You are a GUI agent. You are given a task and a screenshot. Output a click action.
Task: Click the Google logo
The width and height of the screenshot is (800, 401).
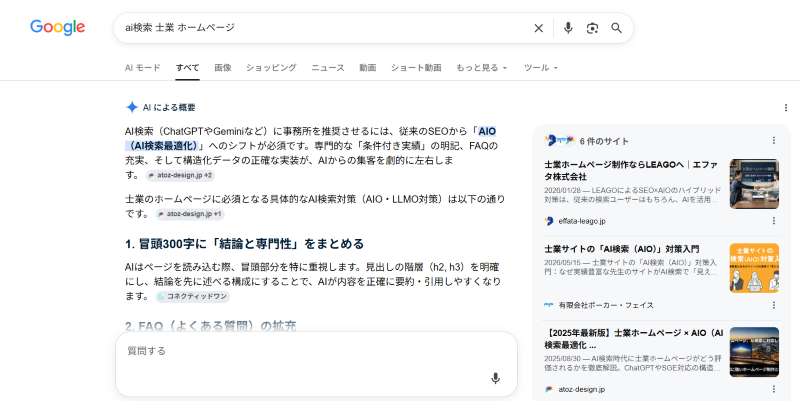58,28
